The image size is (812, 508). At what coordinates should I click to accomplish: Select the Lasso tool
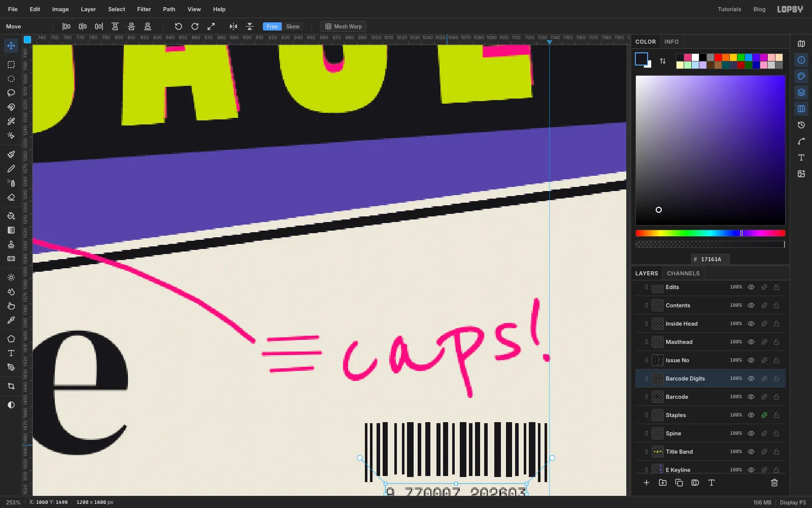11,93
